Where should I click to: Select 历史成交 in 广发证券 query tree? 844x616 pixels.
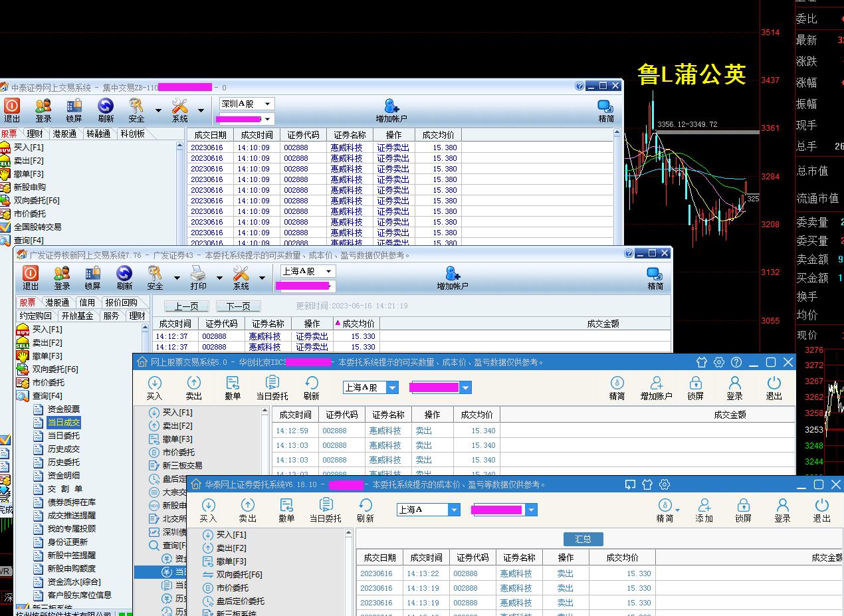[x=64, y=449]
